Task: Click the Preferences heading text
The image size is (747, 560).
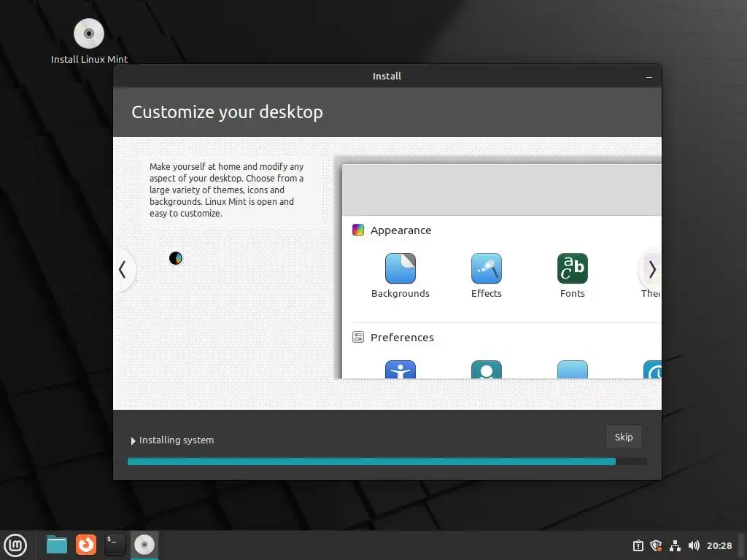Action: click(402, 337)
